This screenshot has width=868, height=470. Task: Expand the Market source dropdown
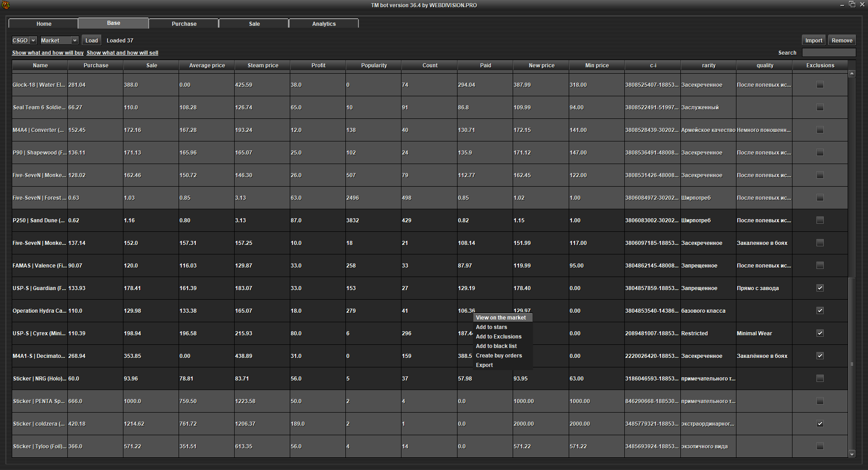tap(59, 41)
